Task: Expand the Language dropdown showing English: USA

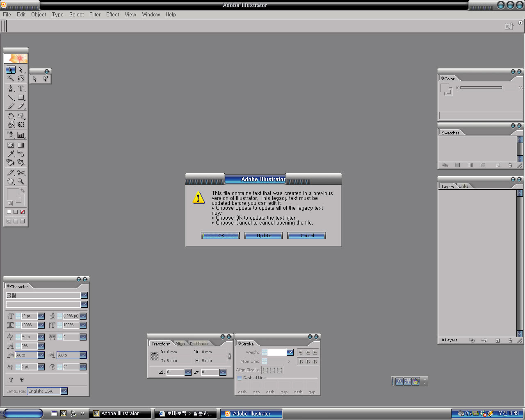Action: (64, 391)
